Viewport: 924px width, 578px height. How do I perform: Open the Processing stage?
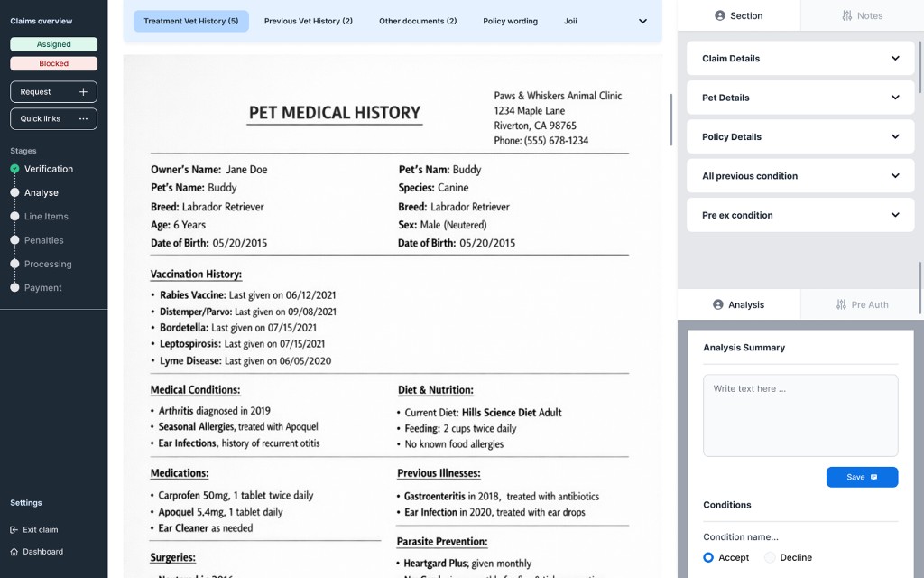[48, 264]
